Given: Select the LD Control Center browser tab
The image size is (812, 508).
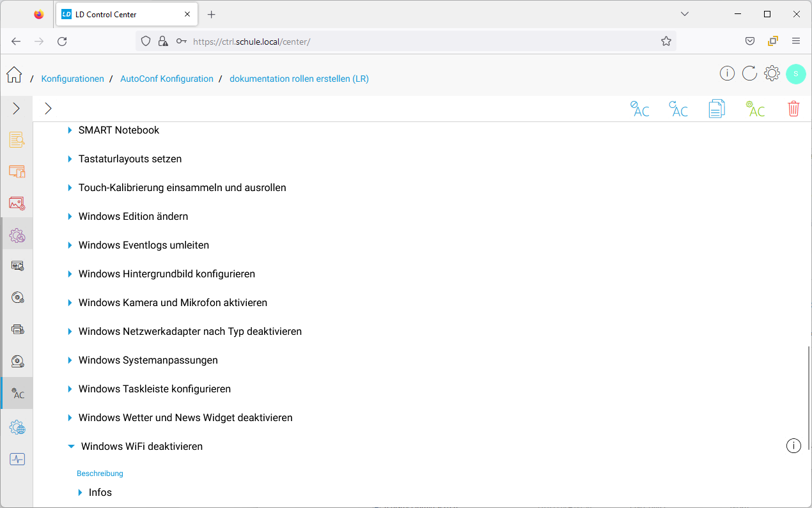Looking at the screenshot, I should [x=126, y=14].
